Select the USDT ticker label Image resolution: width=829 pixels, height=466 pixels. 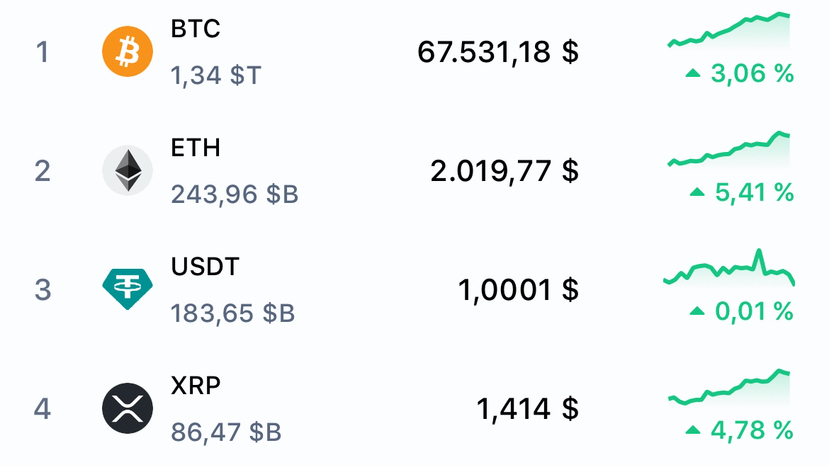(205, 267)
